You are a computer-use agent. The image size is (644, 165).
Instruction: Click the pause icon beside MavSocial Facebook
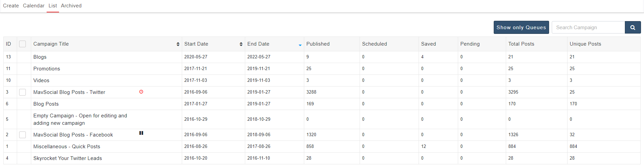point(141,133)
